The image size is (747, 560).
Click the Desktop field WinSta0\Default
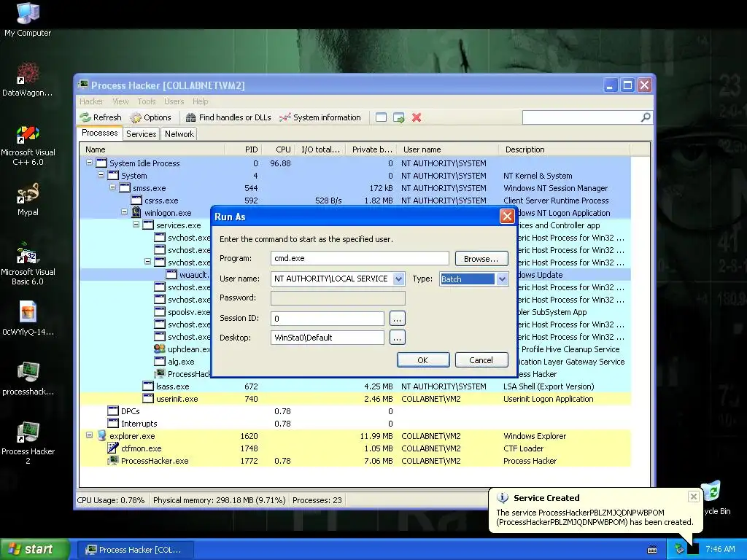(x=328, y=338)
